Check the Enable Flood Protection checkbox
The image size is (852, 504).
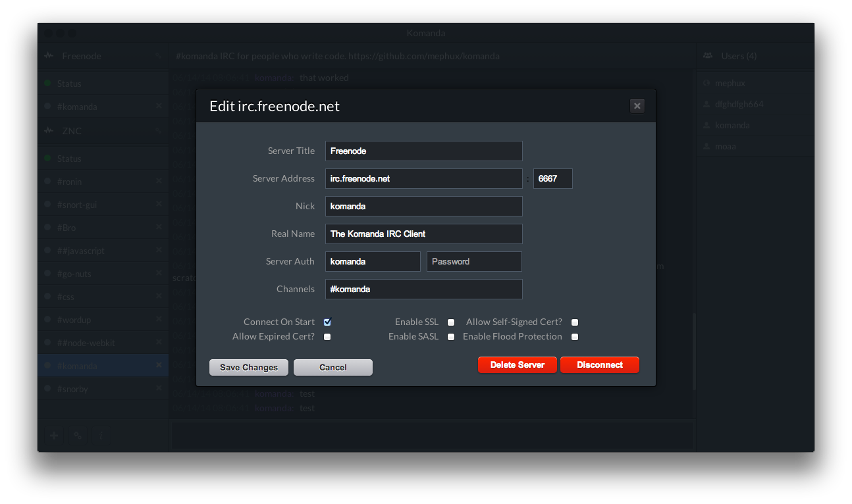coord(575,337)
